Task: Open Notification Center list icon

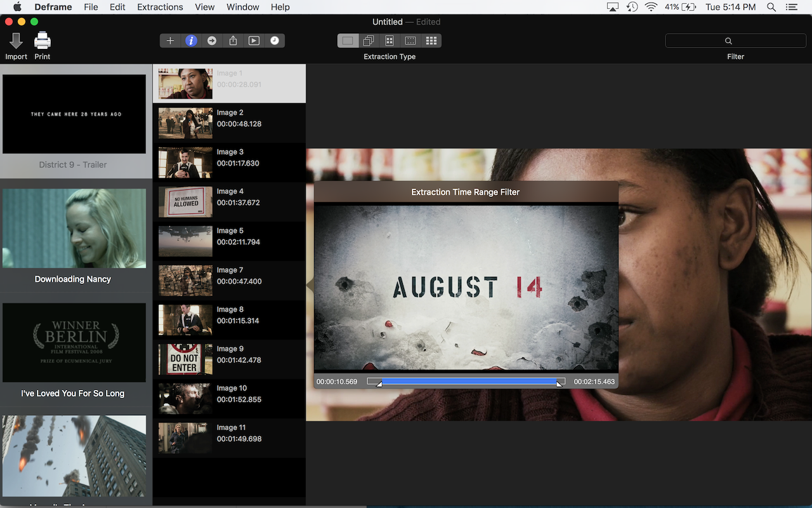Action: (x=792, y=7)
